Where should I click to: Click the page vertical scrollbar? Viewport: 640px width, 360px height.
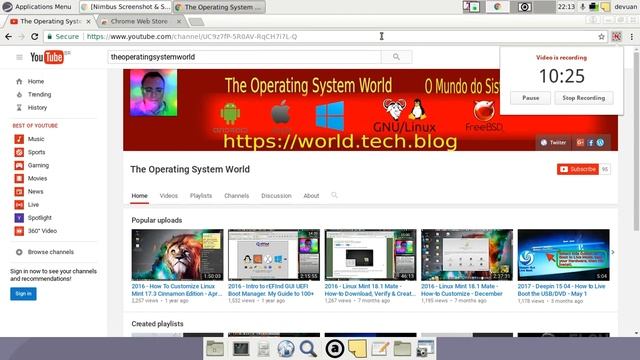coord(636,141)
